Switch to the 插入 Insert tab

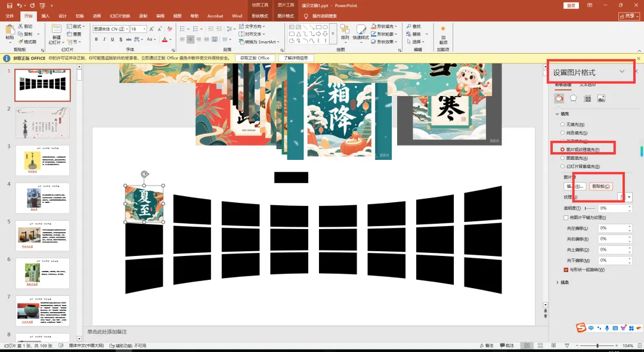click(45, 16)
